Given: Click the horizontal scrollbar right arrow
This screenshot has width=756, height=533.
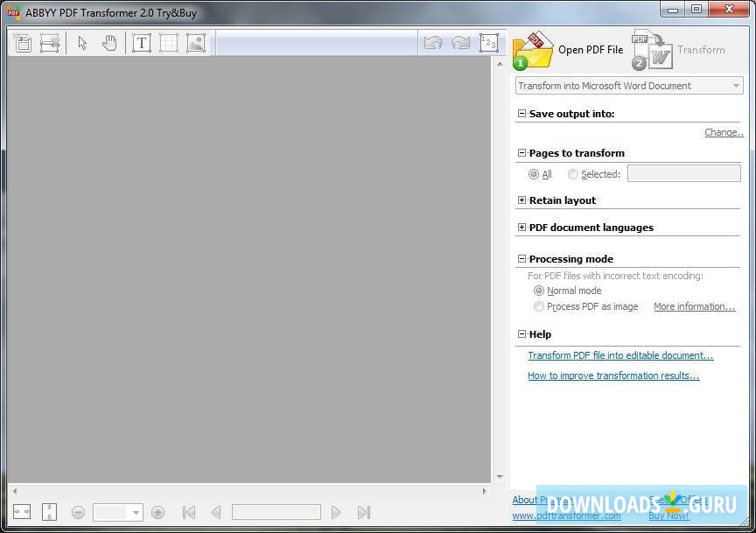Looking at the screenshot, I should [x=485, y=491].
